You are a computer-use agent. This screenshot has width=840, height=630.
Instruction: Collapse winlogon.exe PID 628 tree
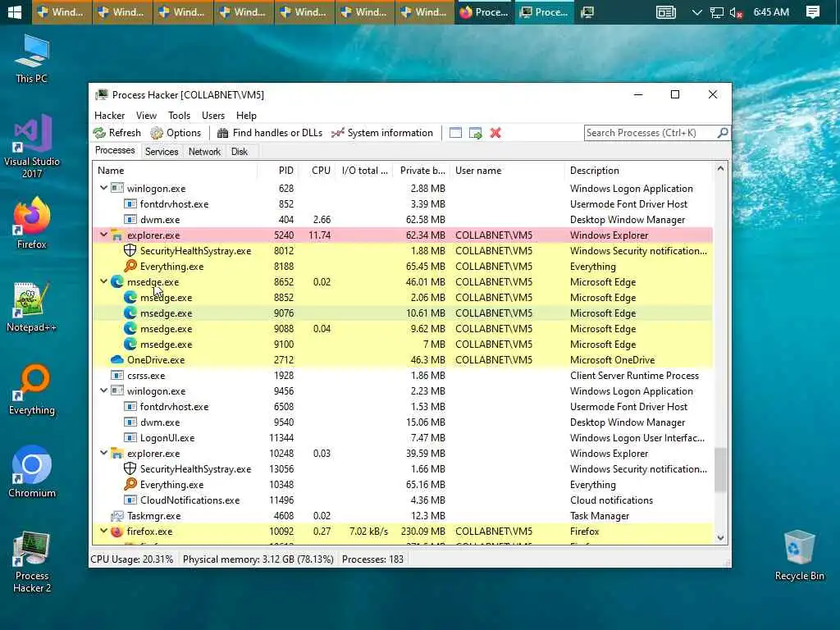click(103, 188)
